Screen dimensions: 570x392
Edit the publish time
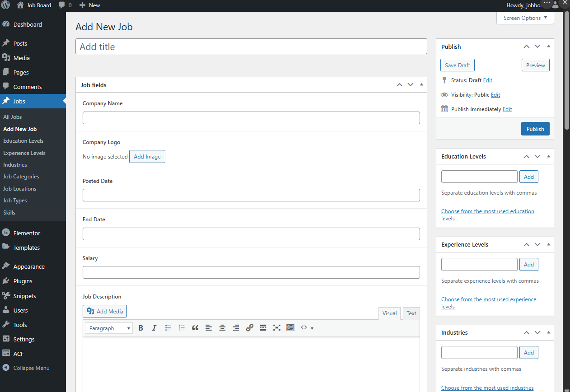507,109
